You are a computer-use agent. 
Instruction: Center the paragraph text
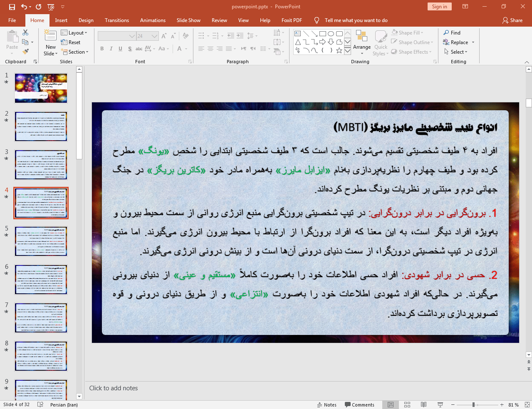click(x=210, y=49)
